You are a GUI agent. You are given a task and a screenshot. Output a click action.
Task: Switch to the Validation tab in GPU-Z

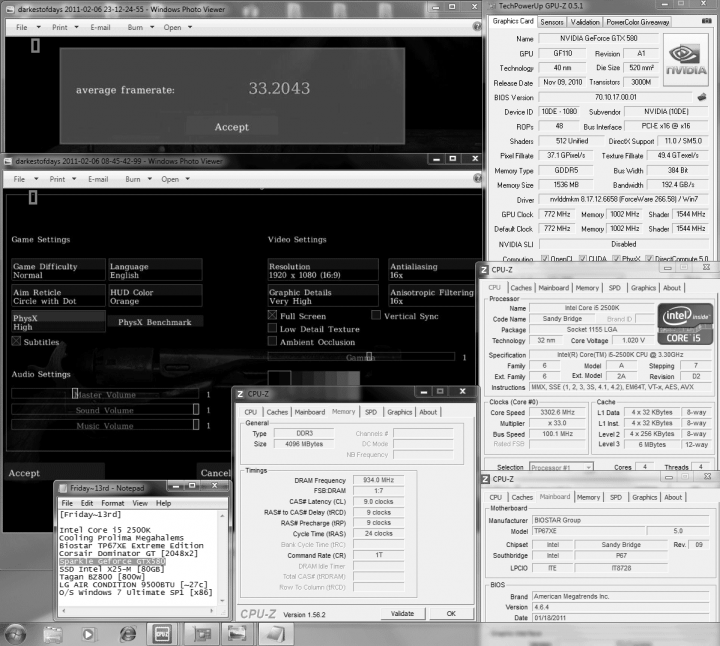585,22
